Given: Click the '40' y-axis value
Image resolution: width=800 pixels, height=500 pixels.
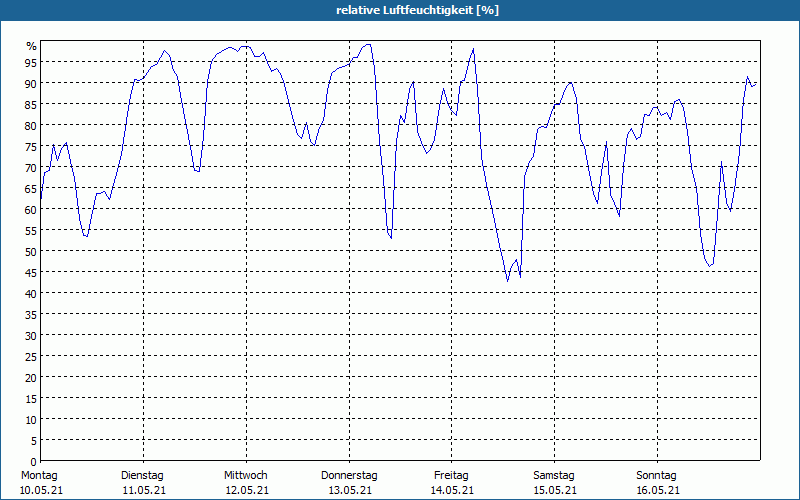Looking at the screenshot, I should point(31,294).
